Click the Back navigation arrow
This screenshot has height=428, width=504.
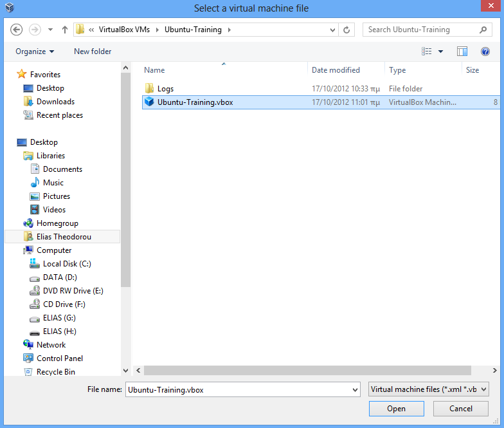coord(16,30)
